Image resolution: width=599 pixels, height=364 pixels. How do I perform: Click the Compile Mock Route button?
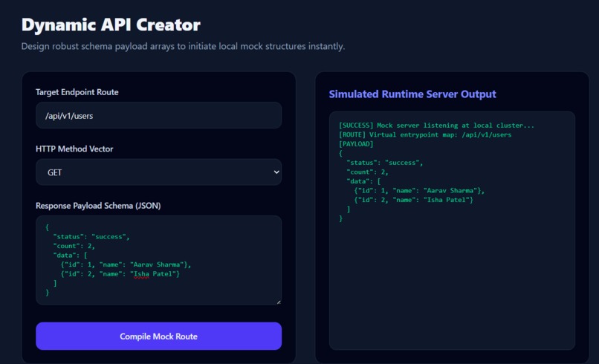pyautogui.click(x=158, y=336)
